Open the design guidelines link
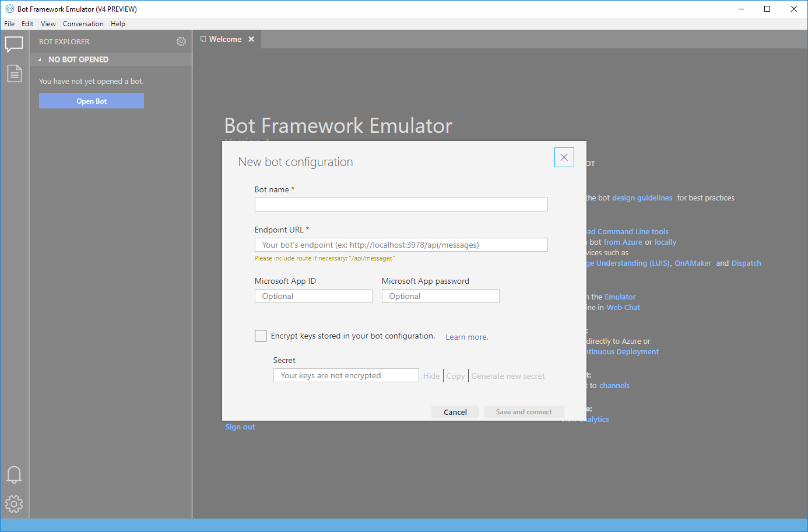 pos(642,198)
